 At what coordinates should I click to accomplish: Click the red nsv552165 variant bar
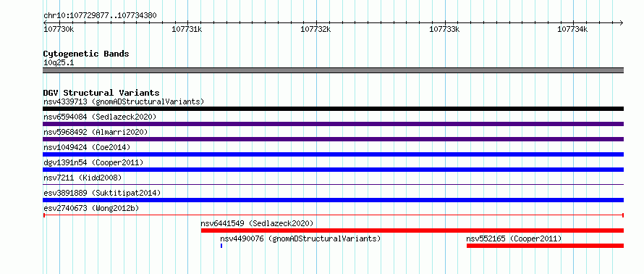[545, 246]
